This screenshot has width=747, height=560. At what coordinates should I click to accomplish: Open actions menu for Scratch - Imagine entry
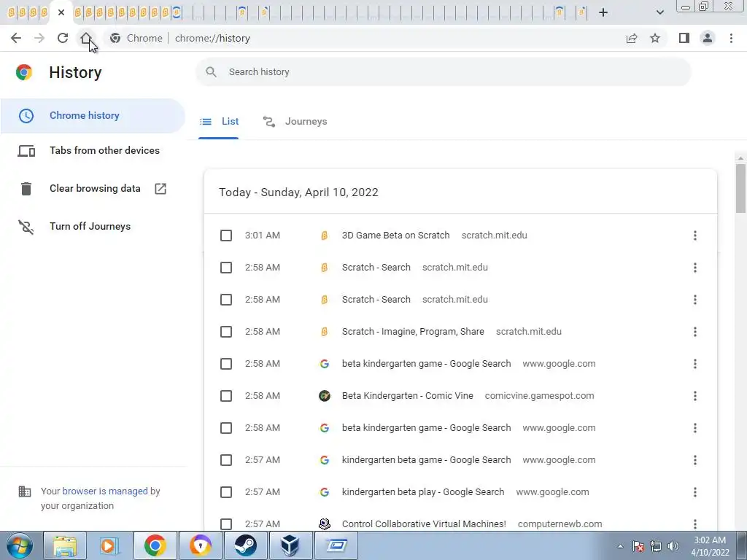pos(695,332)
